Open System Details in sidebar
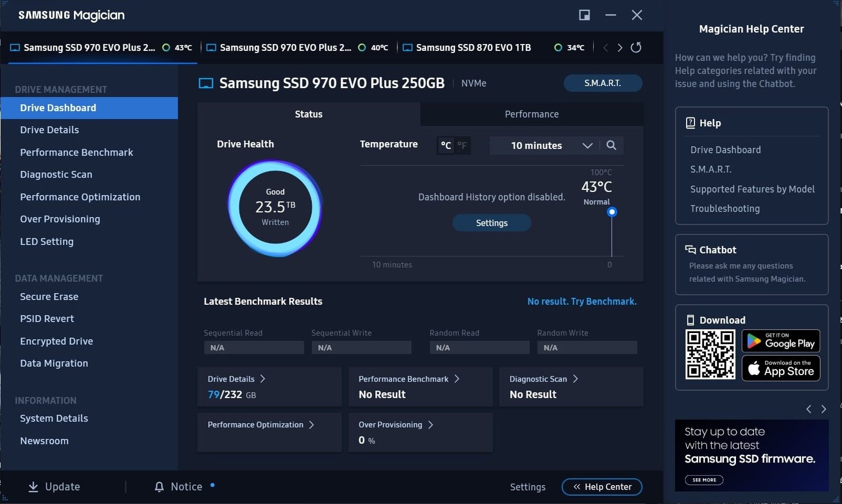842x504 pixels. tap(54, 419)
